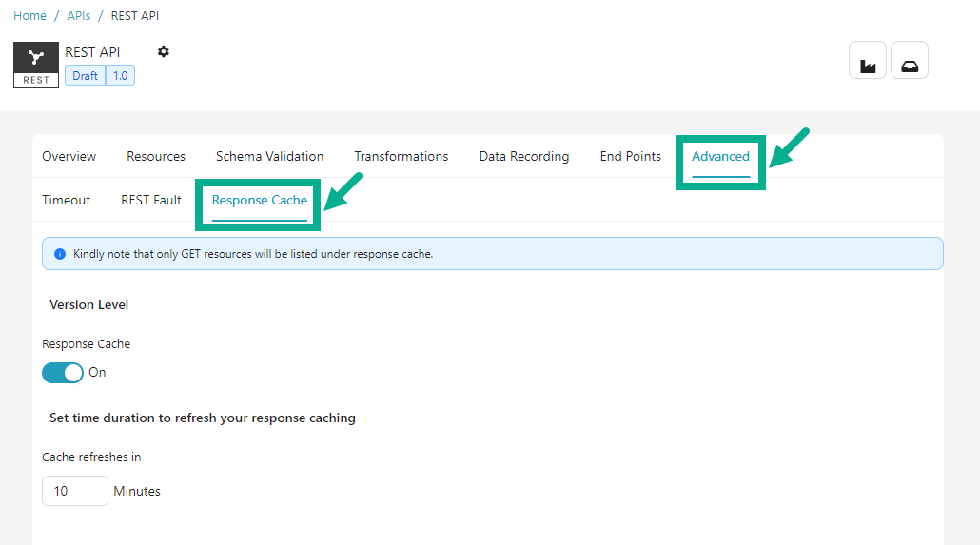
Task: Click the blue info icon in notice
Action: (x=60, y=254)
